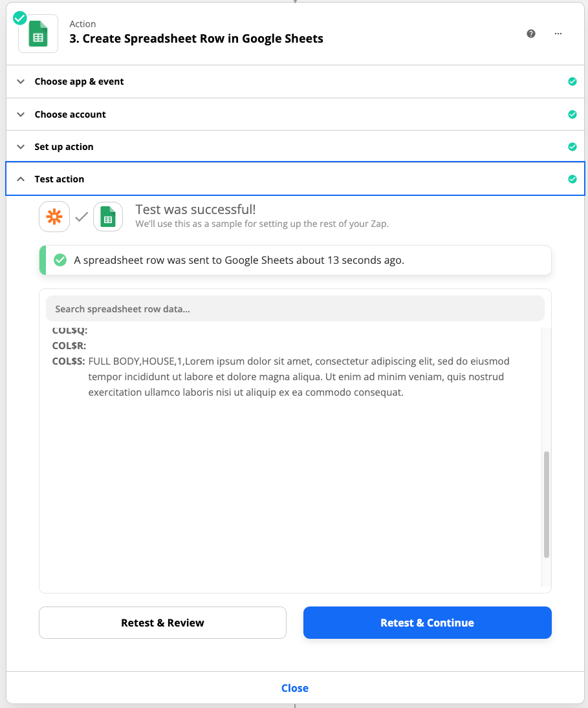The height and width of the screenshot is (708, 588).
Task: Focus the Search spreadsheet row data field
Action: pyautogui.click(x=296, y=309)
